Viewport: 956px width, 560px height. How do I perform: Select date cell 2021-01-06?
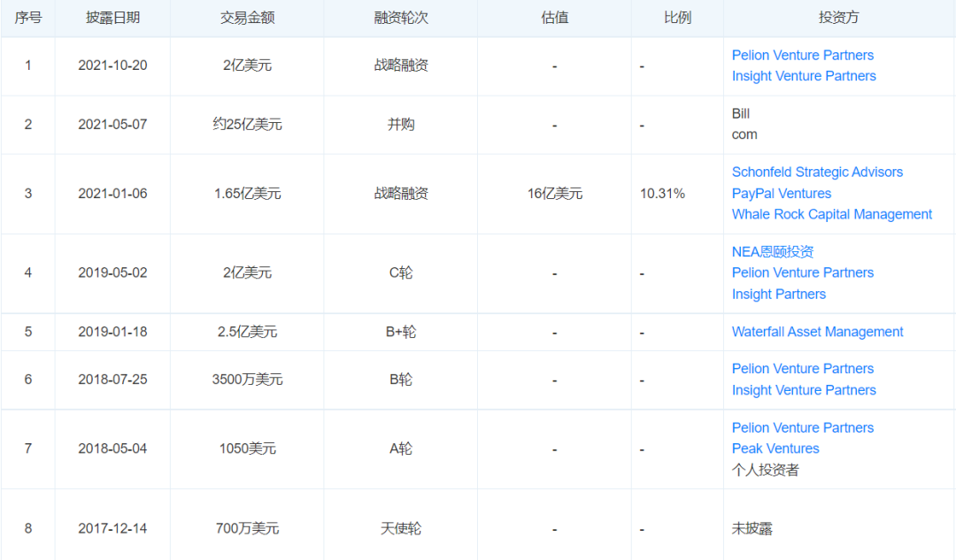click(x=112, y=194)
